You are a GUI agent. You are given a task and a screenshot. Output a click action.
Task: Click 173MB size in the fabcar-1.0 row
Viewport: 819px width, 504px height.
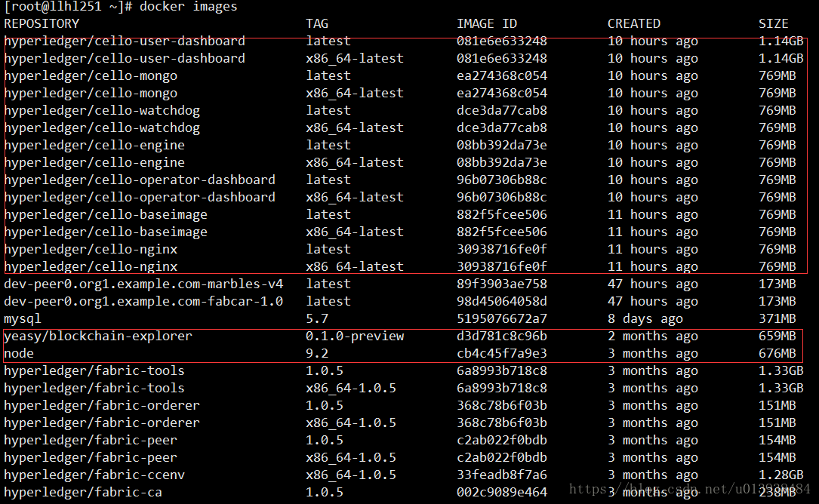click(x=777, y=301)
